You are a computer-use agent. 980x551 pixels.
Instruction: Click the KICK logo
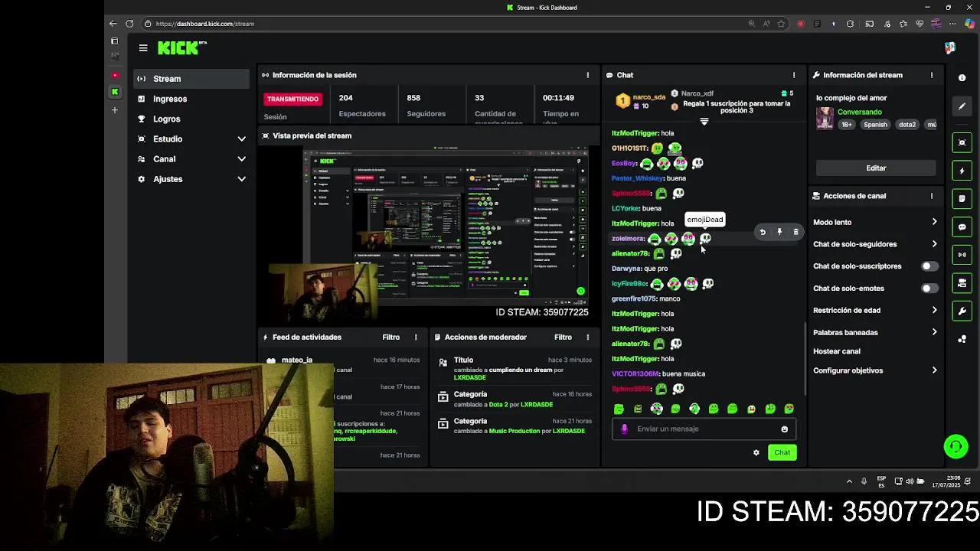[x=181, y=47]
